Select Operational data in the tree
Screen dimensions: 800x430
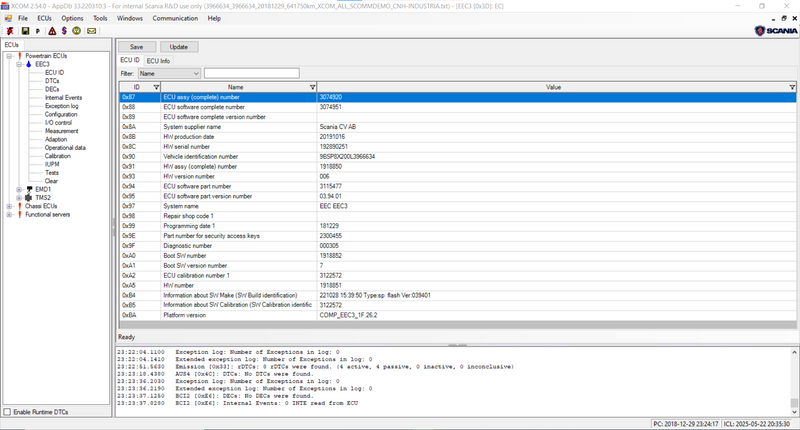(x=65, y=148)
